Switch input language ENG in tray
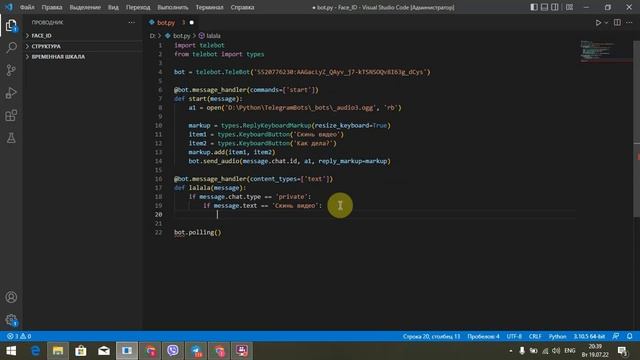The height and width of the screenshot is (360, 640). [570, 351]
